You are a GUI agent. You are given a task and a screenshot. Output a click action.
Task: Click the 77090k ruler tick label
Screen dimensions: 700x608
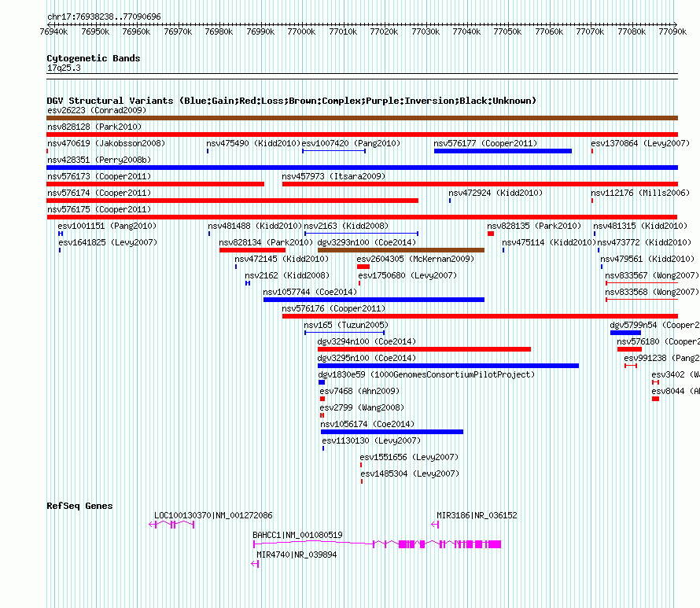[x=672, y=31]
